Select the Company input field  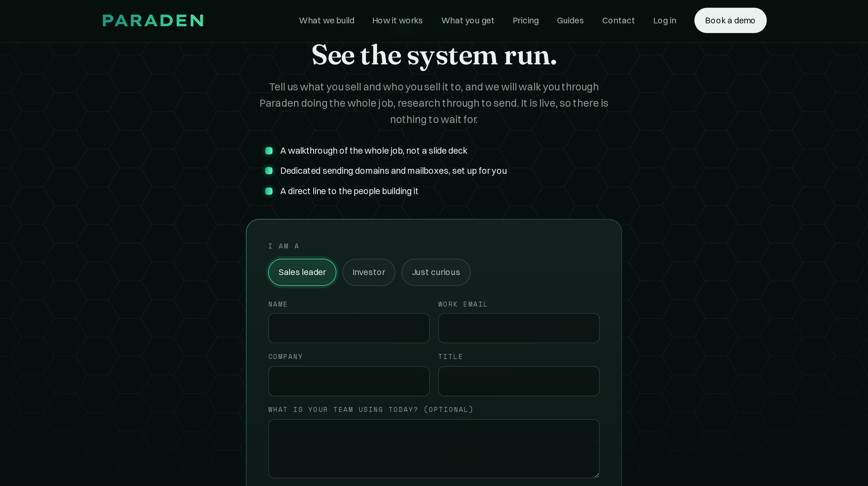(349, 381)
